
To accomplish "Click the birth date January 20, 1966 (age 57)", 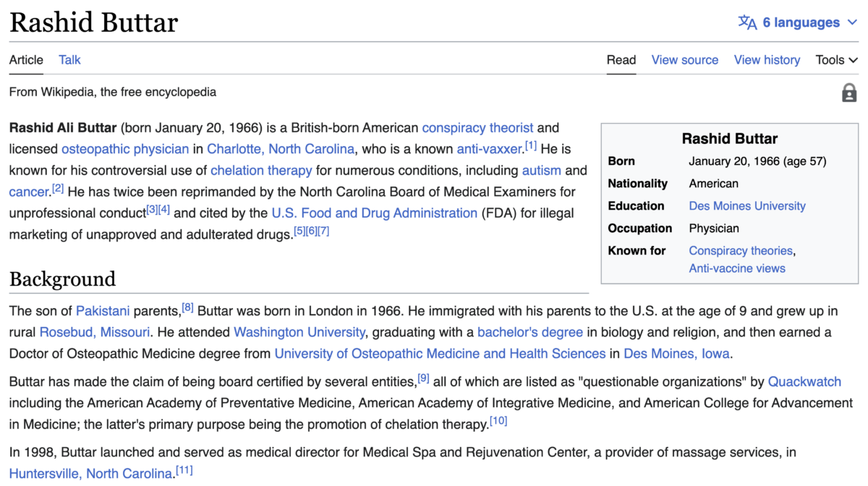I will [757, 161].
